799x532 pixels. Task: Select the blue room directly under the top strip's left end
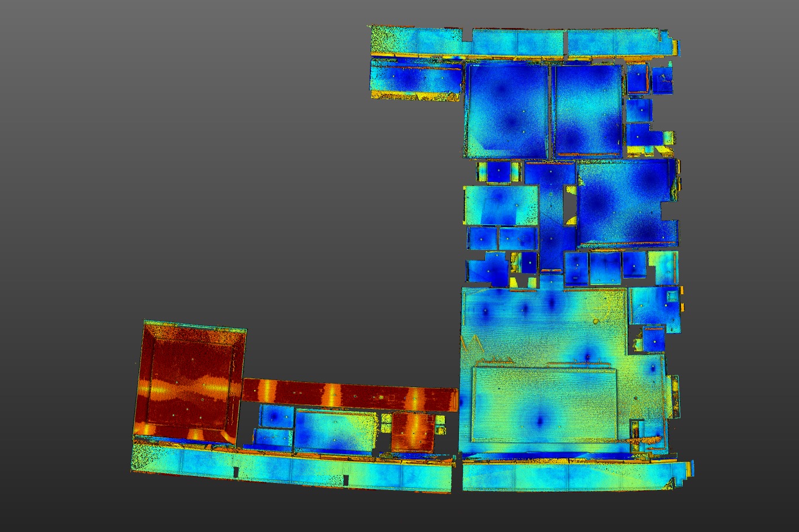pos(415,78)
